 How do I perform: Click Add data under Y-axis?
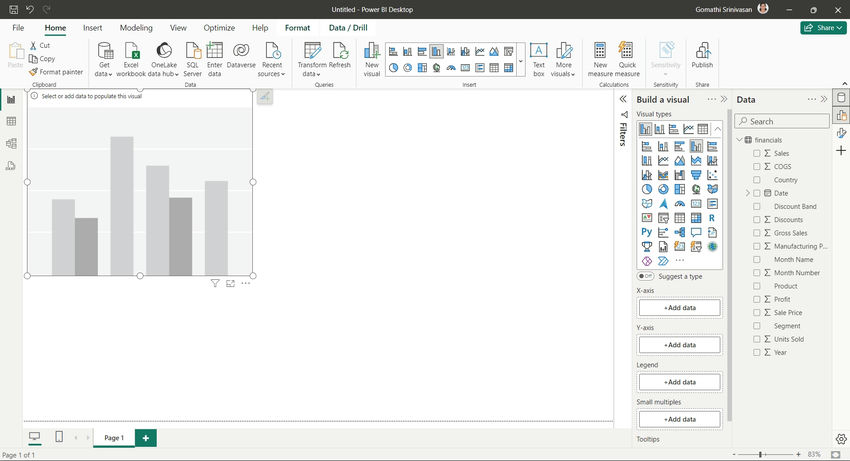pyautogui.click(x=680, y=345)
